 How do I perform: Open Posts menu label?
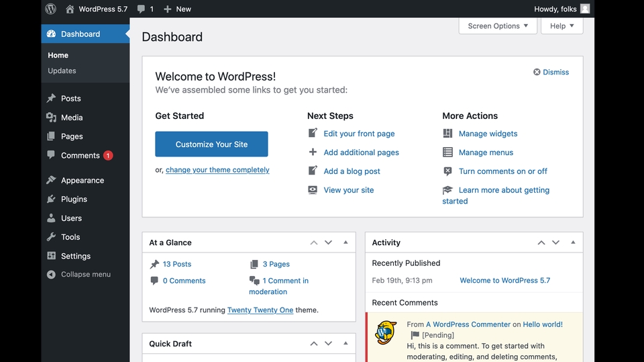pos(71,98)
